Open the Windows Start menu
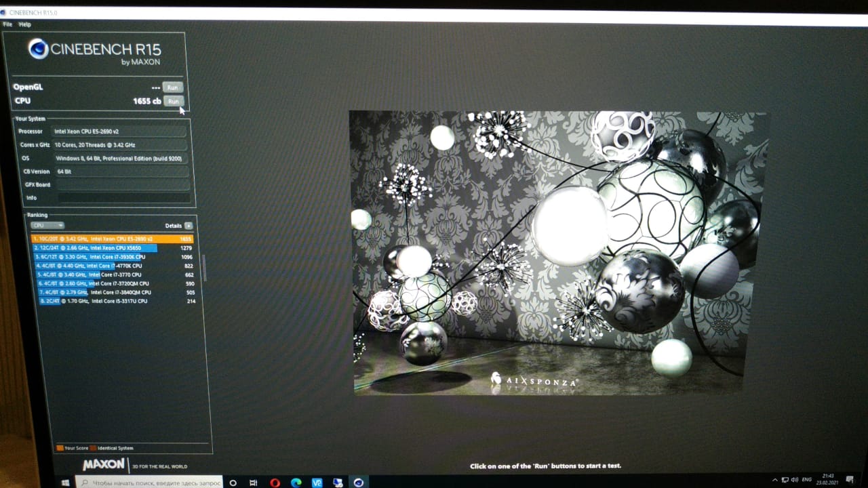This screenshot has height=488, width=868. (x=66, y=483)
